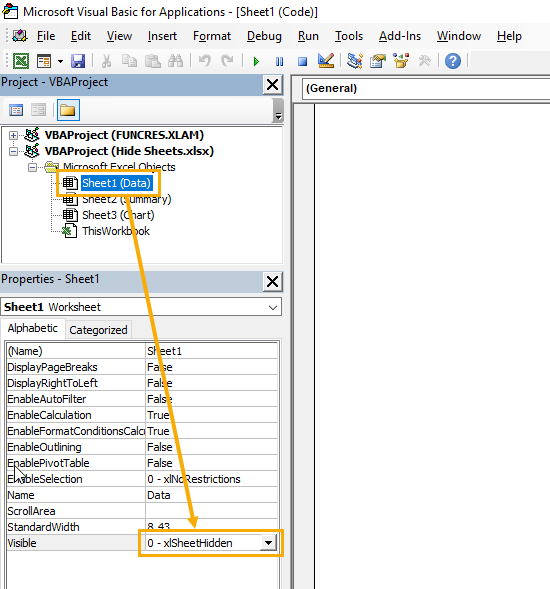This screenshot has width=550, height=589.
Task: Click the (Name) property value Sheet1
Action: [212, 351]
